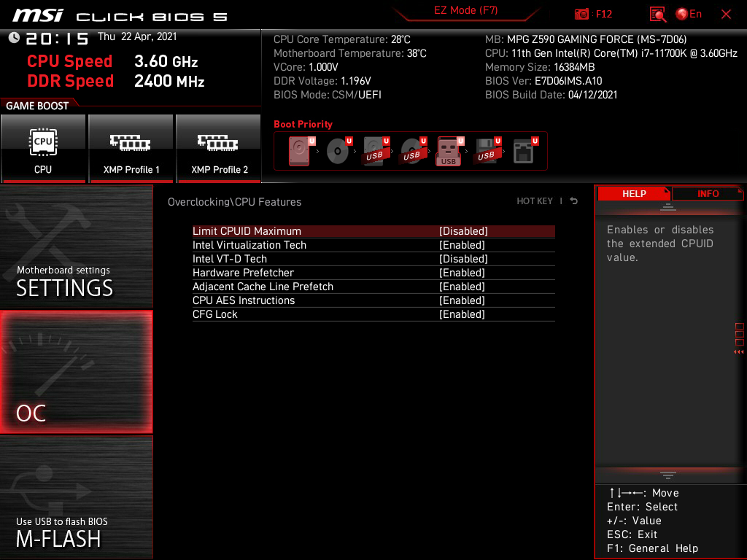Screen dimensions: 747x560
Task: Click the date Thu 22 Apr, 2021
Action: (137, 36)
